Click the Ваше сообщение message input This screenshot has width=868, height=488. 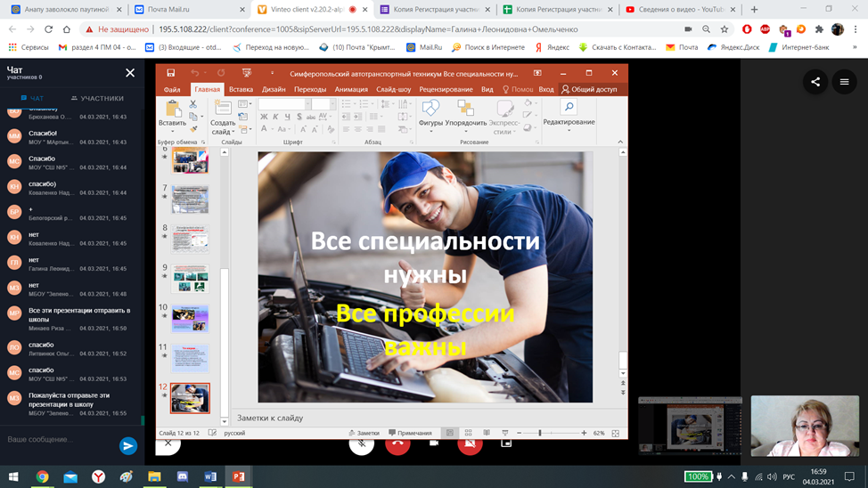[x=59, y=439]
